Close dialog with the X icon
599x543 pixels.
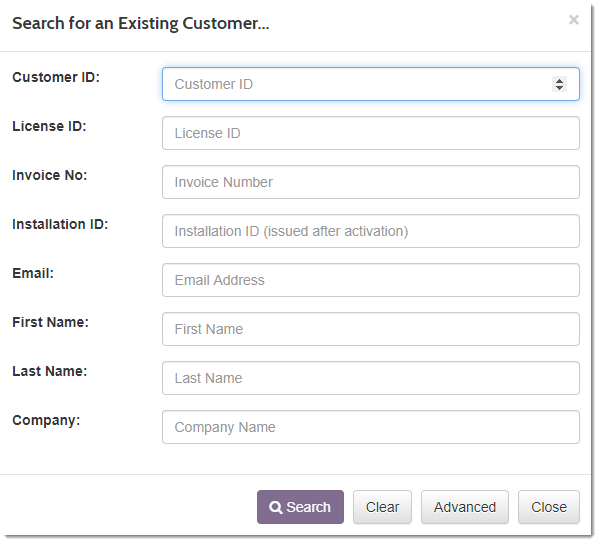pos(573,19)
